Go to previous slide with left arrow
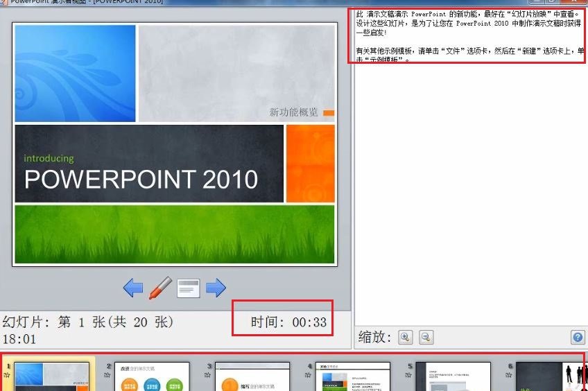The width and height of the screenshot is (588, 391). tap(133, 288)
